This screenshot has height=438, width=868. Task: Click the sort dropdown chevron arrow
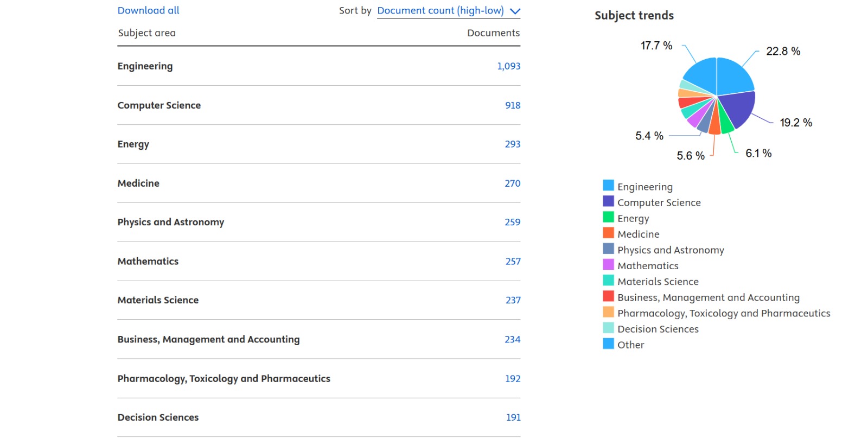click(515, 11)
